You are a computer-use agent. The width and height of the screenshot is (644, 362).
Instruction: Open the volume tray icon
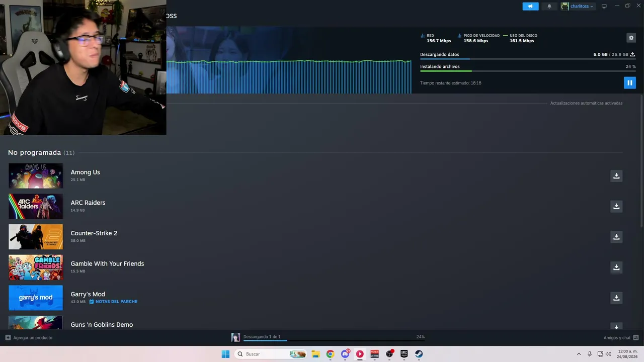click(608, 354)
